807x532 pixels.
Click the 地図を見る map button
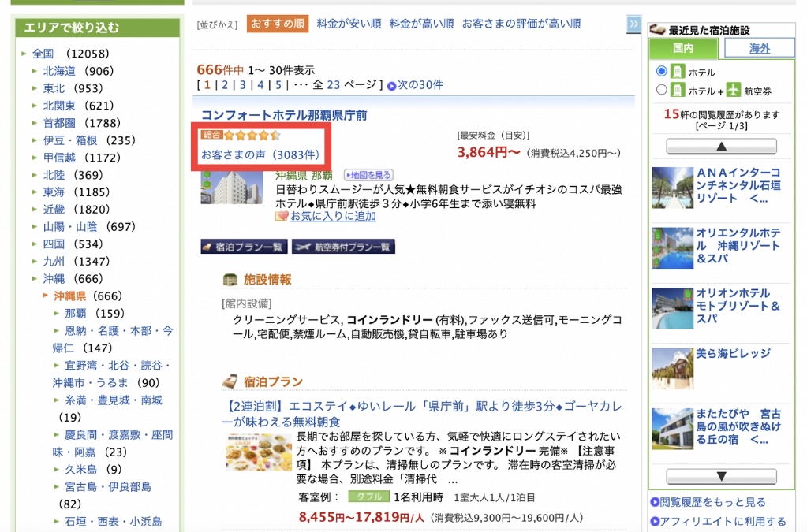point(368,175)
